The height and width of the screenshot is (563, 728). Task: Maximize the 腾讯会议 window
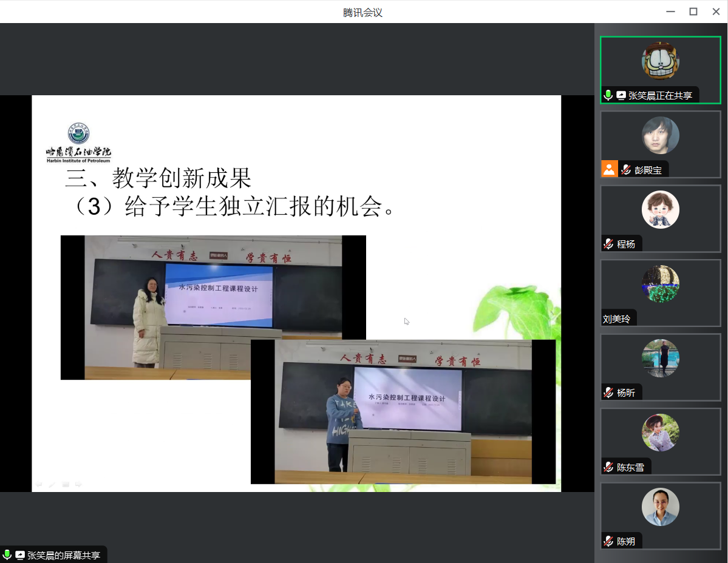coord(693,12)
